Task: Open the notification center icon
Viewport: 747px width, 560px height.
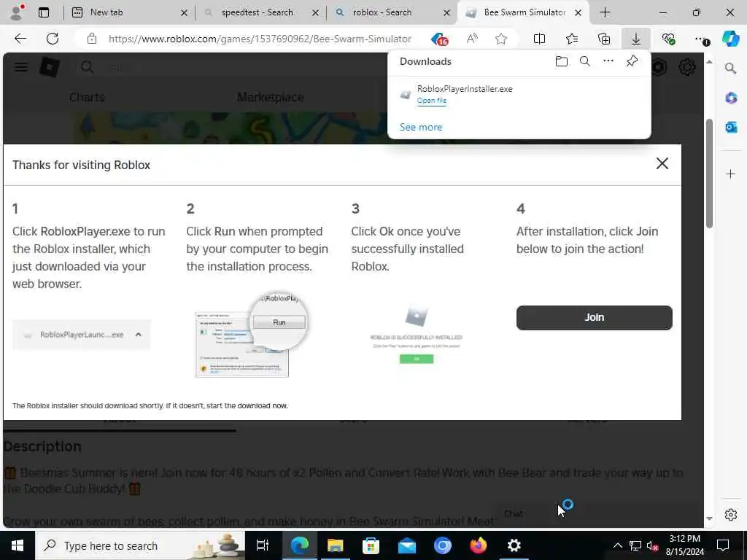Action: point(723,545)
